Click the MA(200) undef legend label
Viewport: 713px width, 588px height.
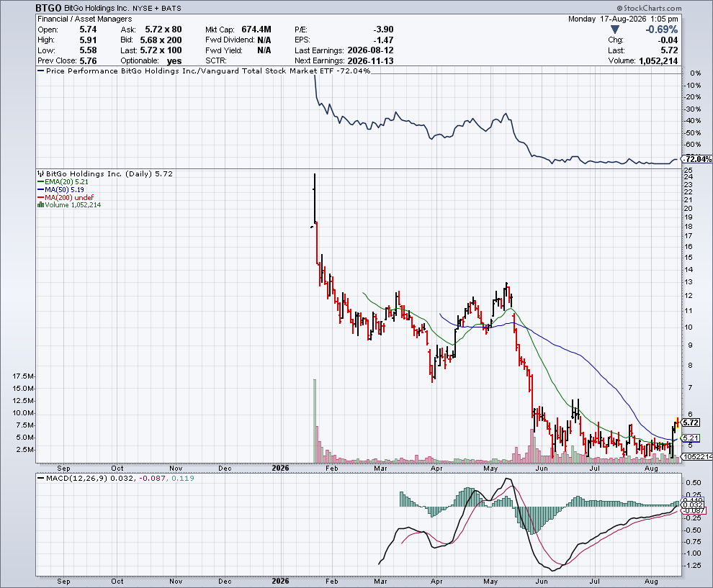[69, 197]
